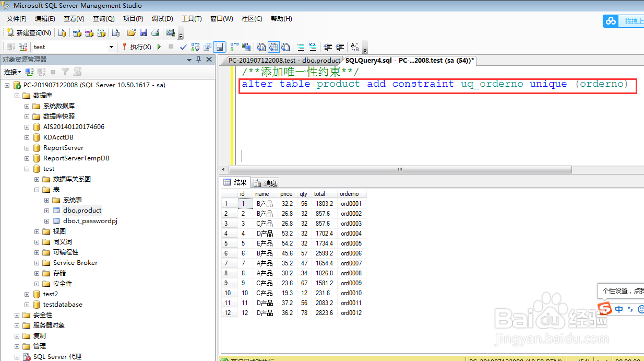
Task: Open the Connect (连接) dropdown in Object Explorer
Action: 13,72
